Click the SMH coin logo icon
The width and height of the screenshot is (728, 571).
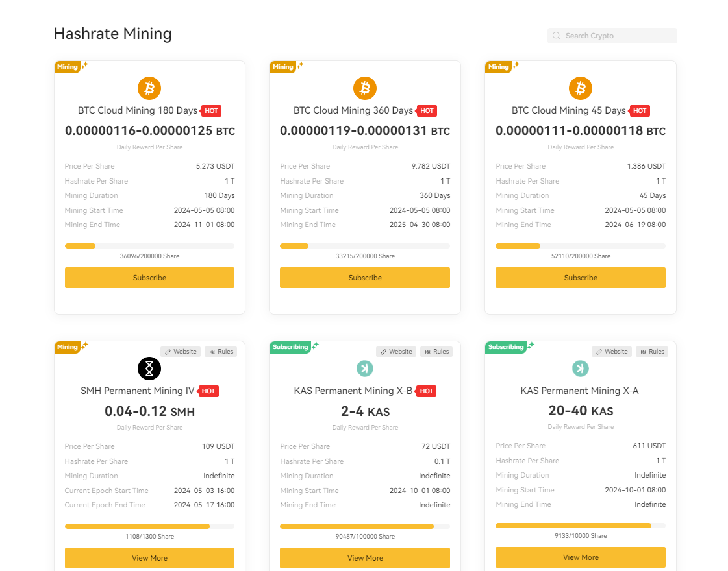point(149,369)
